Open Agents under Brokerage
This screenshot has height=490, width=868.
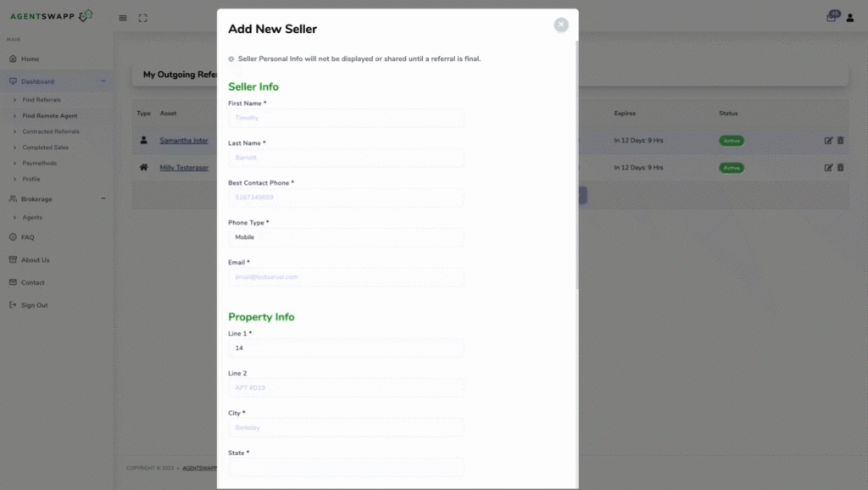pyautogui.click(x=32, y=218)
